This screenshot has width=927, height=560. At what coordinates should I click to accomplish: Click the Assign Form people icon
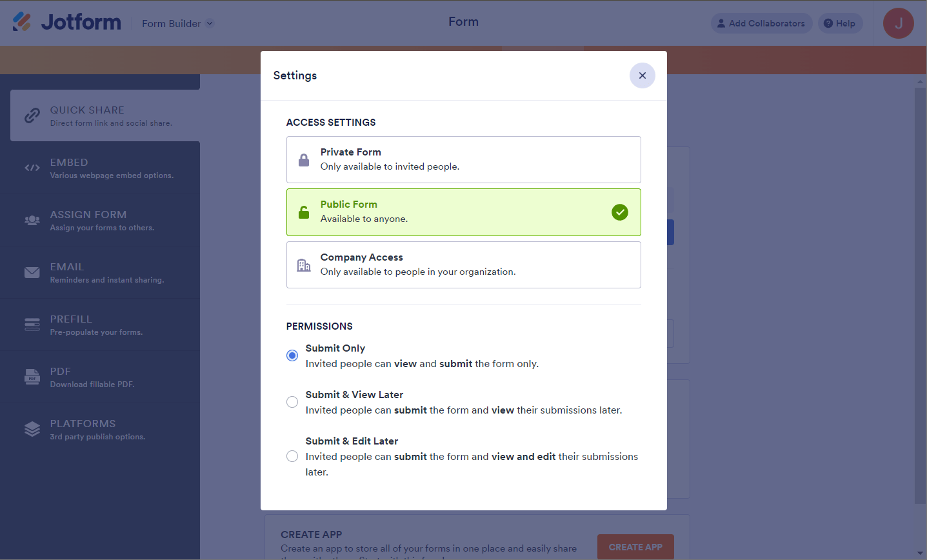click(x=32, y=220)
